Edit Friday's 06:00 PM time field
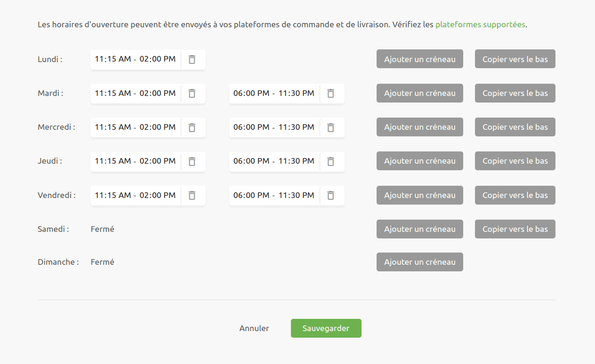 [273, 195]
